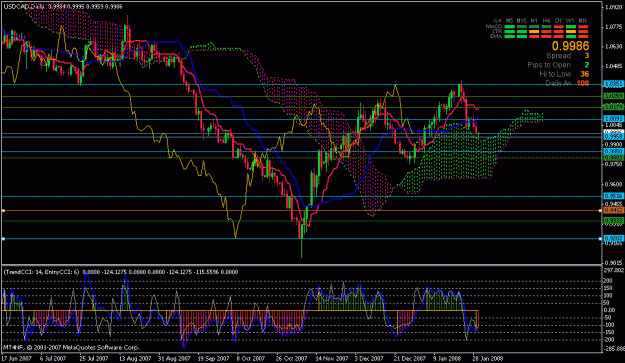Click the left handle of orange horizontal line
The width and height of the screenshot is (625, 363).
[x=3, y=210]
